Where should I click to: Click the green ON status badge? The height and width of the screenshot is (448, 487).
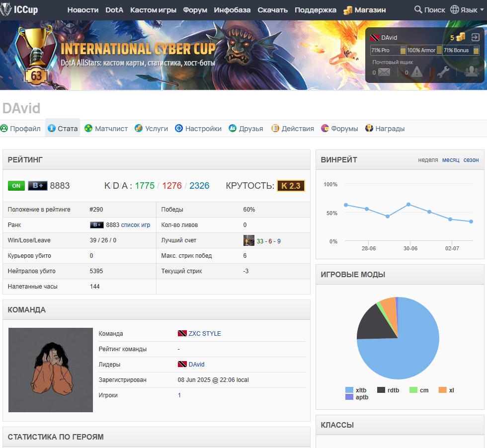(16, 186)
